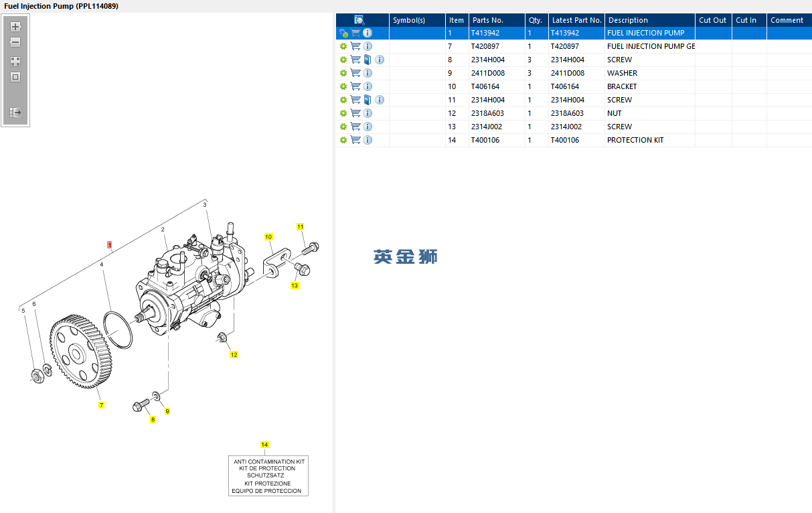
Task: Click Latest Part No. 2318A603
Action: (x=576, y=113)
